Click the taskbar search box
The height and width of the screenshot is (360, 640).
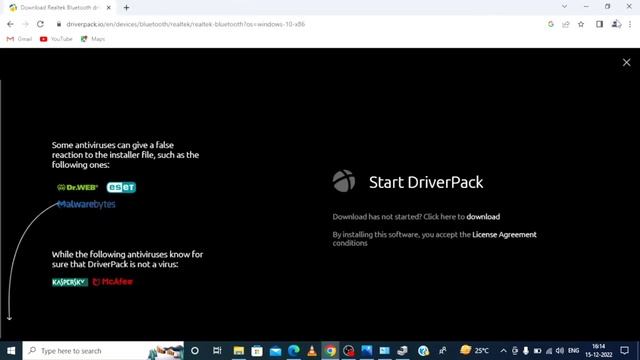(x=103, y=351)
